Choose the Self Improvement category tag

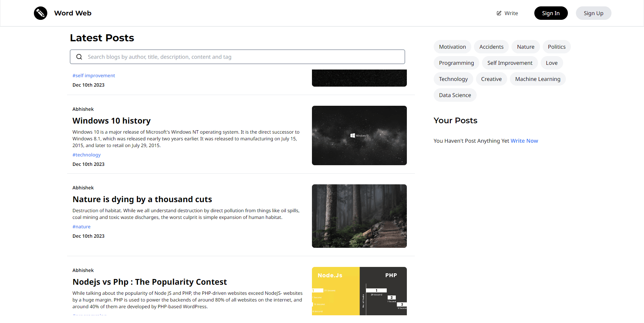[510, 63]
